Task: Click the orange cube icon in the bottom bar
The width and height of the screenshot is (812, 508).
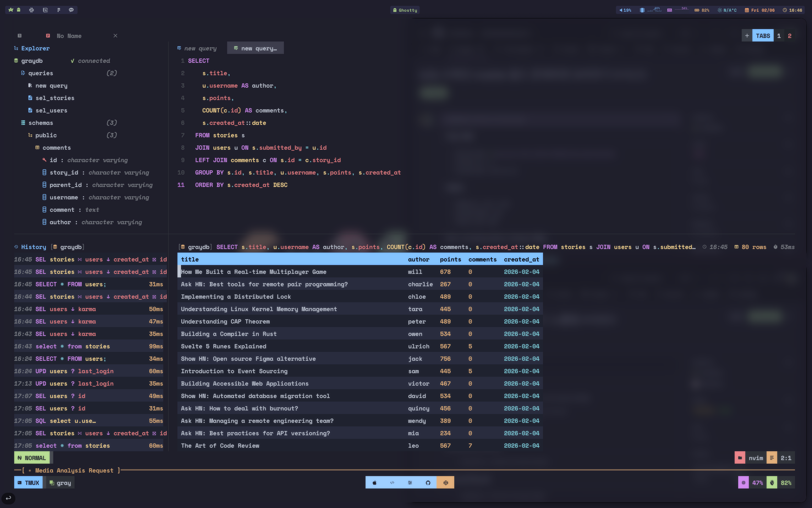Action: (x=445, y=482)
